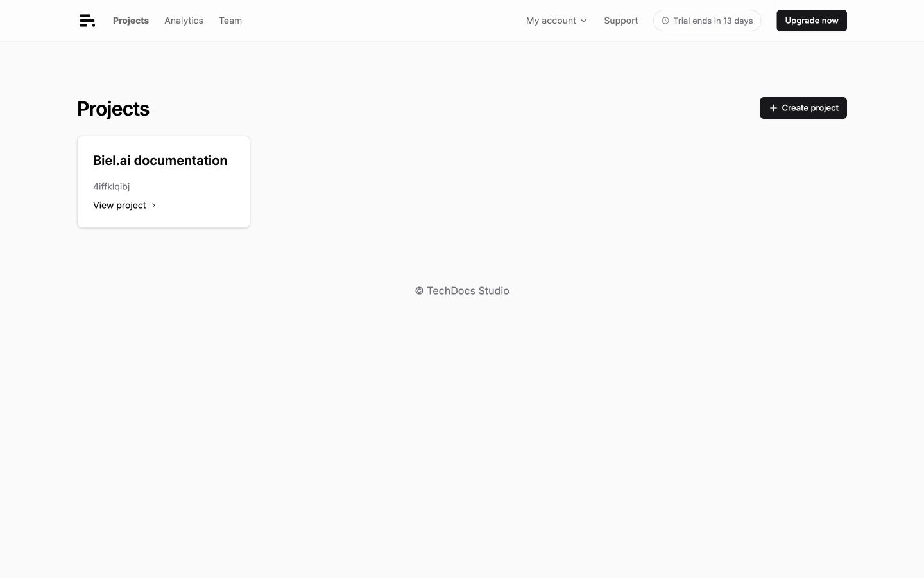Click the clock icon in the trial badge
Screen dimensions: 924x578
[665, 21]
